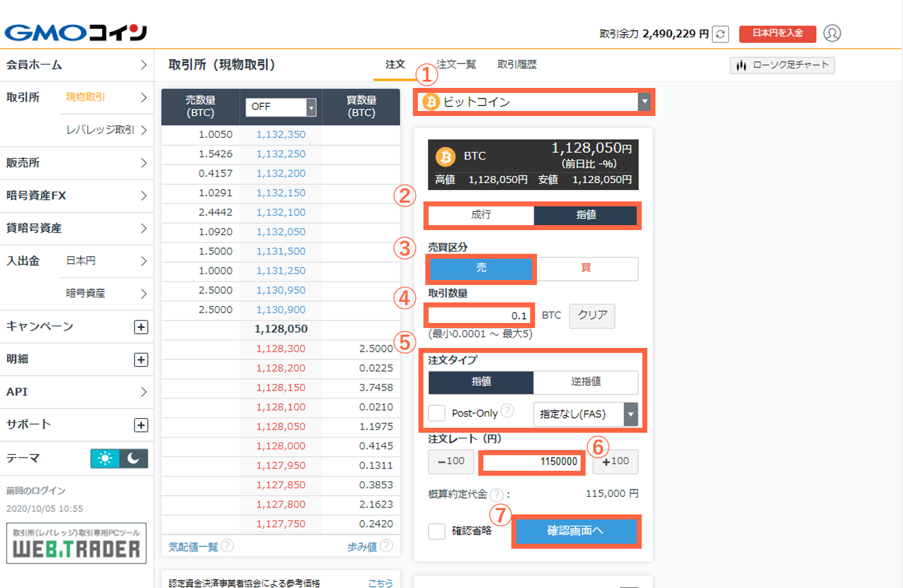The image size is (903, 588).
Task: Expand the キャンペーン plus icon
Action: point(141,327)
